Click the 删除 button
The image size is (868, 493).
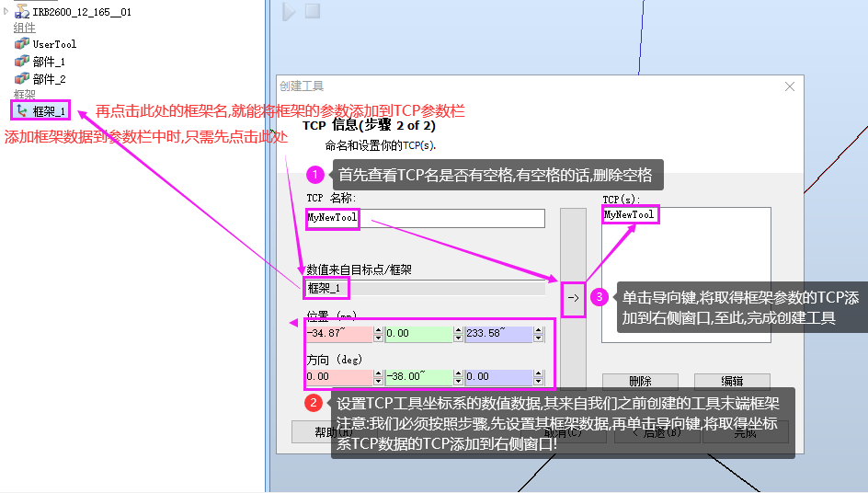[x=641, y=381]
